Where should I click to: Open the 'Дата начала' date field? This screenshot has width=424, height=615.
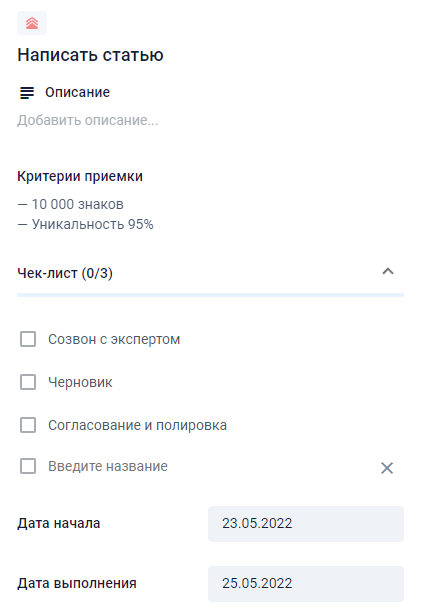[x=306, y=524]
